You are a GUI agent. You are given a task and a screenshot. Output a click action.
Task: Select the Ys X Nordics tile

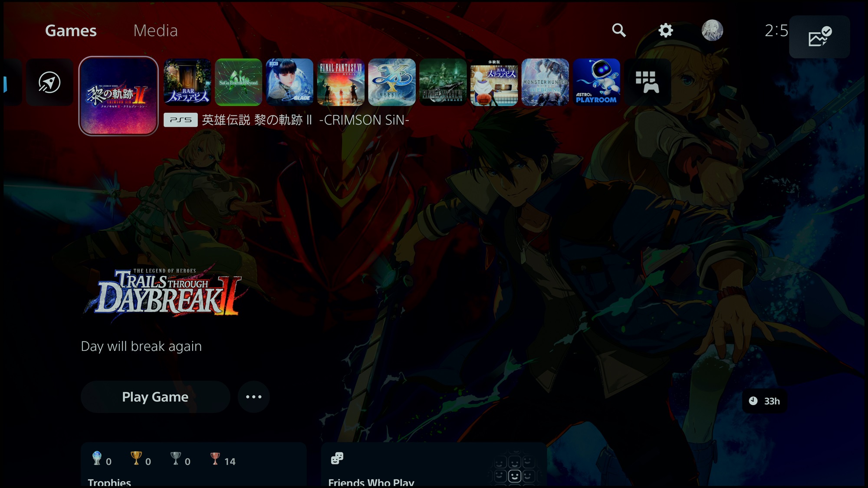(x=392, y=82)
